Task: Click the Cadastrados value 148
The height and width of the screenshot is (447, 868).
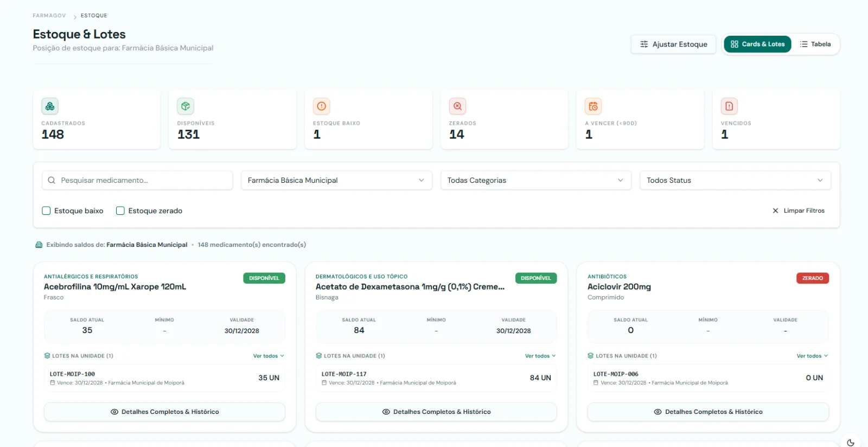Action: click(53, 134)
